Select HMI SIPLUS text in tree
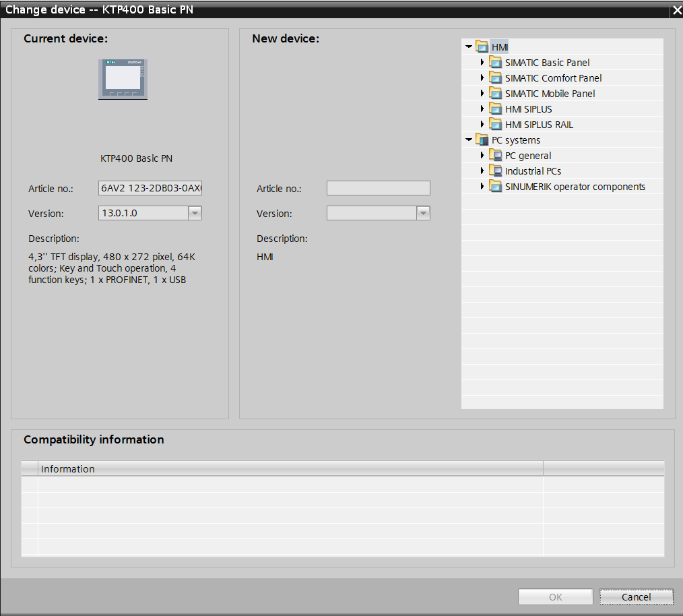Screen dimensions: 683x616 coord(528,109)
